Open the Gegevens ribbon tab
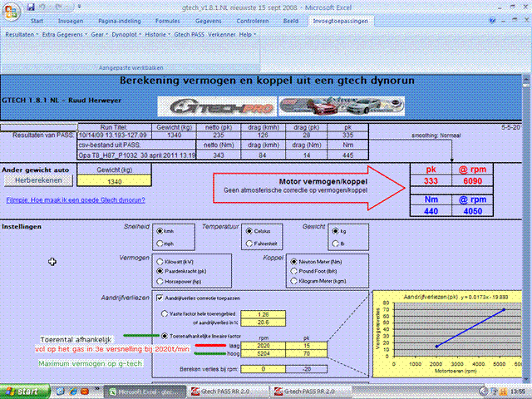The height and width of the screenshot is (399, 532). [209, 21]
